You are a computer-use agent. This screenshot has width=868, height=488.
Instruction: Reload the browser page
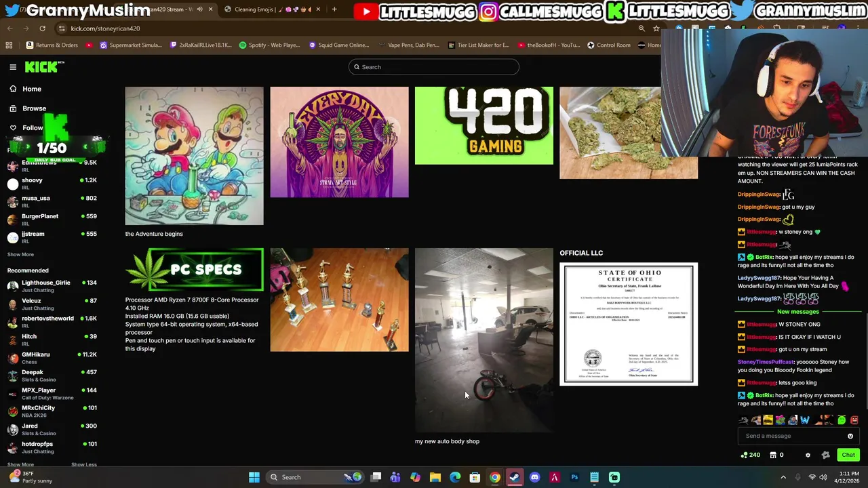[x=42, y=28]
